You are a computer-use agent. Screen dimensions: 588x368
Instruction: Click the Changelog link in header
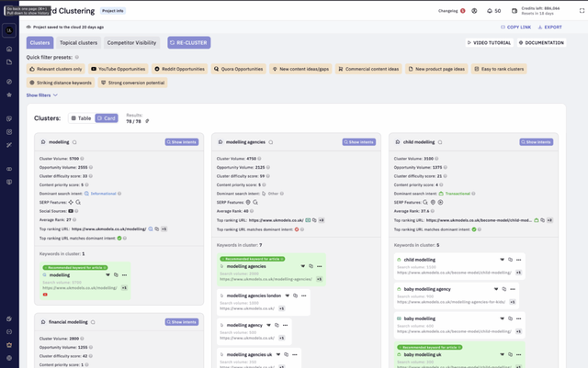tap(451, 11)
